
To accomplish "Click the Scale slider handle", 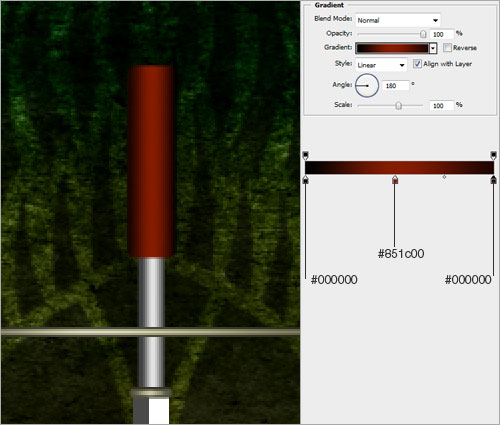I will pos(398,106).
